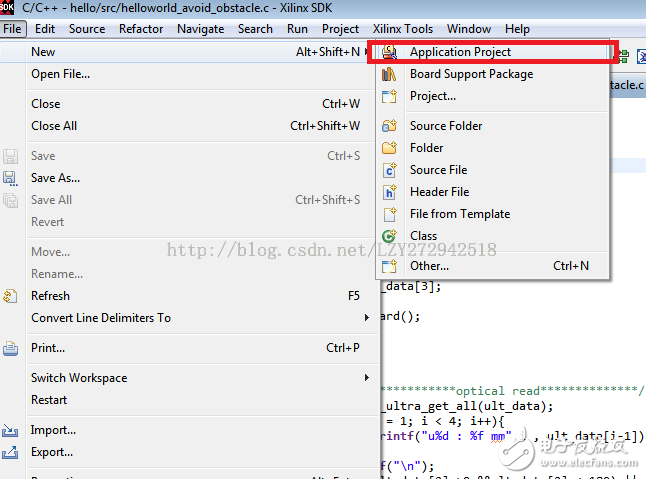Choose Other... in the New submenu
Viewport: 646px width, 479px height.
(429, 266)
